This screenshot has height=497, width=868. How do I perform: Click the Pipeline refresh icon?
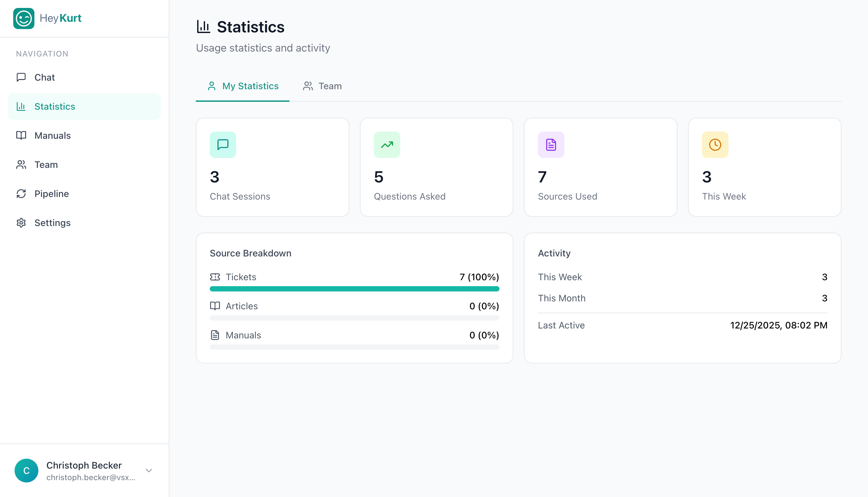coord(21,194)
